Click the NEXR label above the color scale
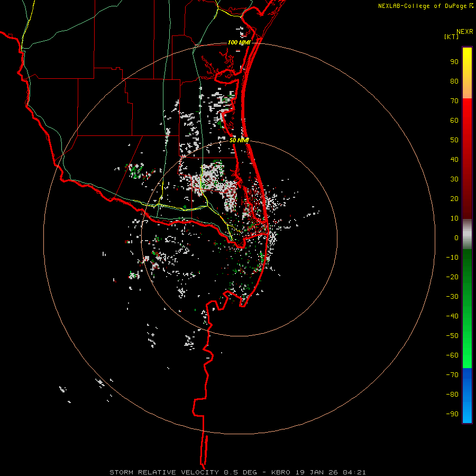This screenshot has height=476, width=476. click(x=464, y=32)
